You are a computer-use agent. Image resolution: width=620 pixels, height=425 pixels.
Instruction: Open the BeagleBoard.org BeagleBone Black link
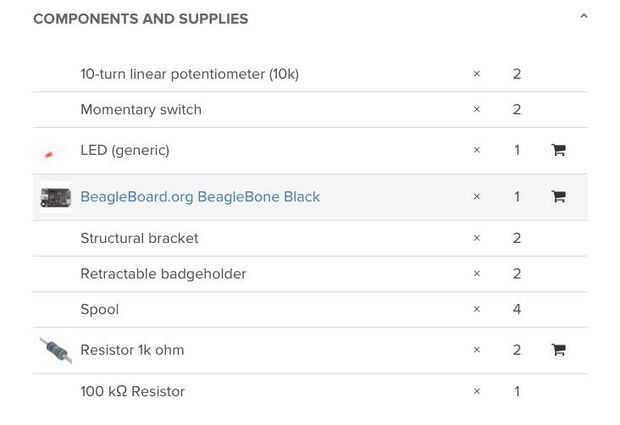coord(200,197)
